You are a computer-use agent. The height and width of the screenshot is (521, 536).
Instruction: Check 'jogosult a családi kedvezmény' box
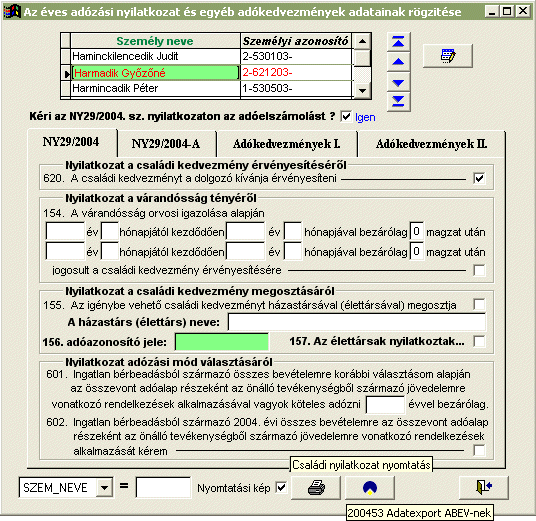(479, 270)
